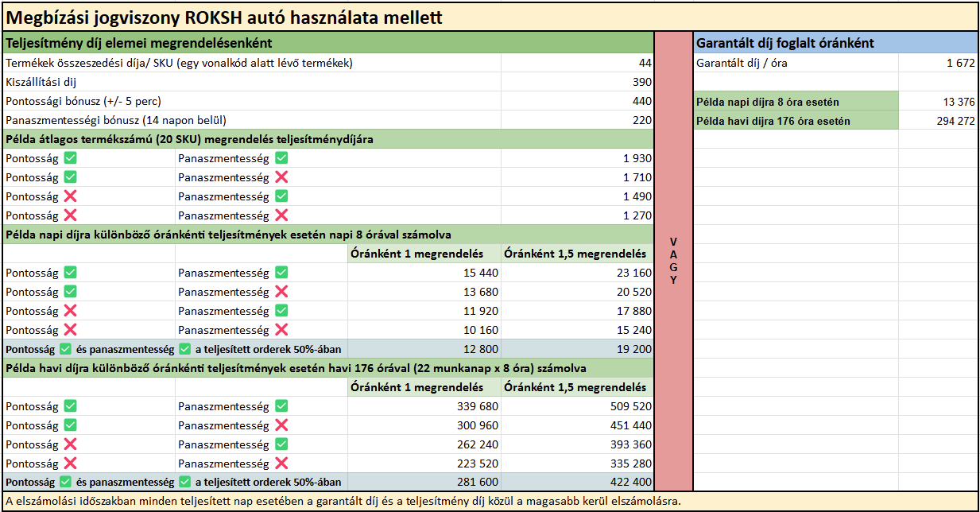Select the title cell "Megbízási jogviszony ROKSH"
This screenshot has width=980, height=512.
click(x=225, y=17)
